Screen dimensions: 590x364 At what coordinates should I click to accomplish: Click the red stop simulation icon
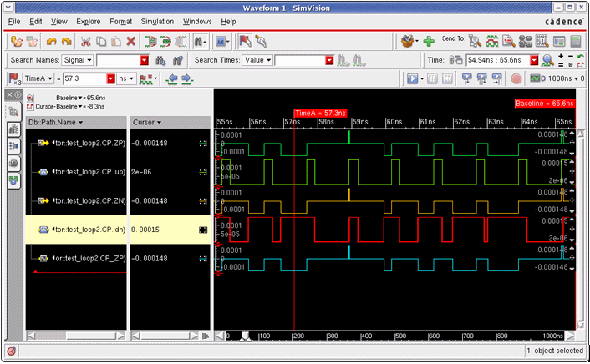(516, 78)
